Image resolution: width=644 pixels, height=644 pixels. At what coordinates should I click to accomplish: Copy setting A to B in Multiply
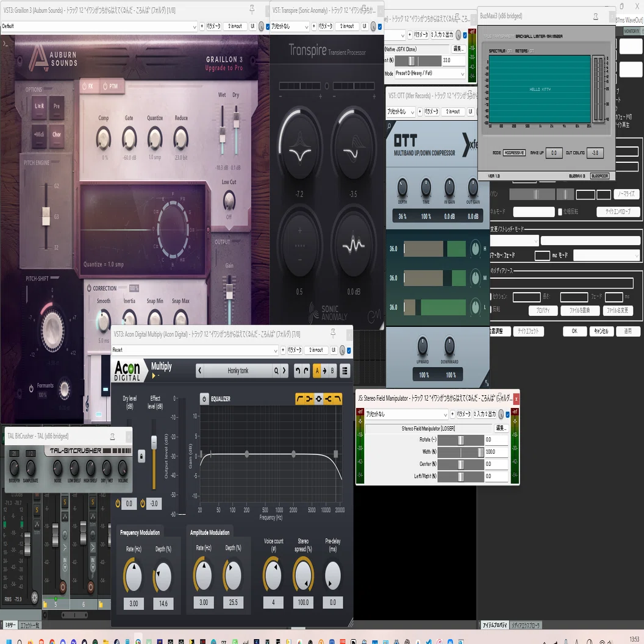point(324,371)
